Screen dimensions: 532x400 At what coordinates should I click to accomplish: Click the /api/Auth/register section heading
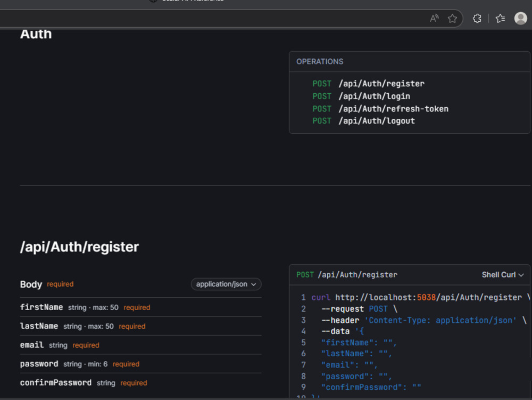point(79,247)
